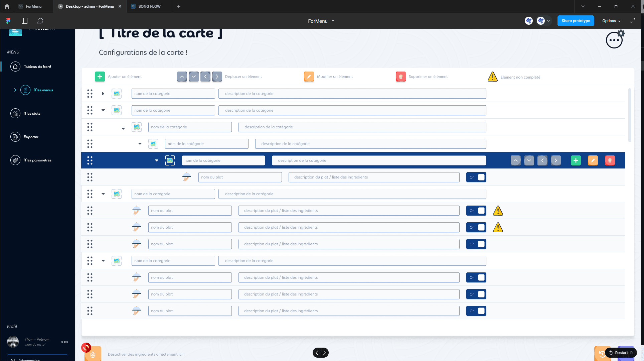The width and height of the screenshot is (644, 361).
Task: Toggle On switch under highlighted category
Action: pyautogui.click(x=476, y=177)
